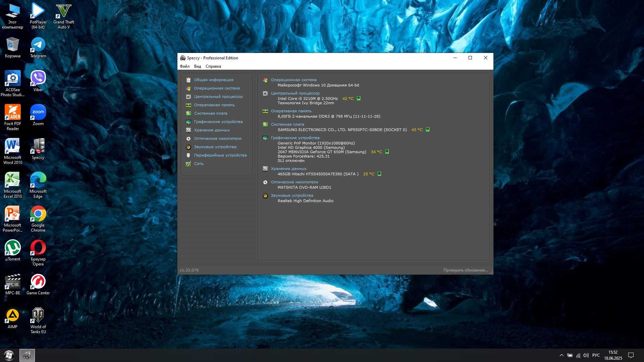The height and width of the screenshot is (362, 644).
Task: Click the Сеть sidebar network icon
Action: click(x=189, y=164)
